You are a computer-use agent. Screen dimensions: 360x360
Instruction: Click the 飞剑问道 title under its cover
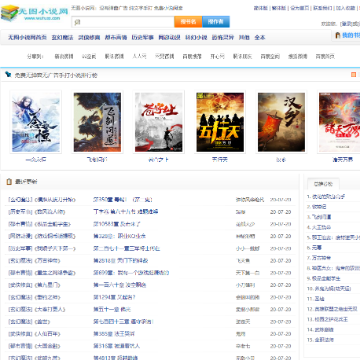tap(97, 160)
